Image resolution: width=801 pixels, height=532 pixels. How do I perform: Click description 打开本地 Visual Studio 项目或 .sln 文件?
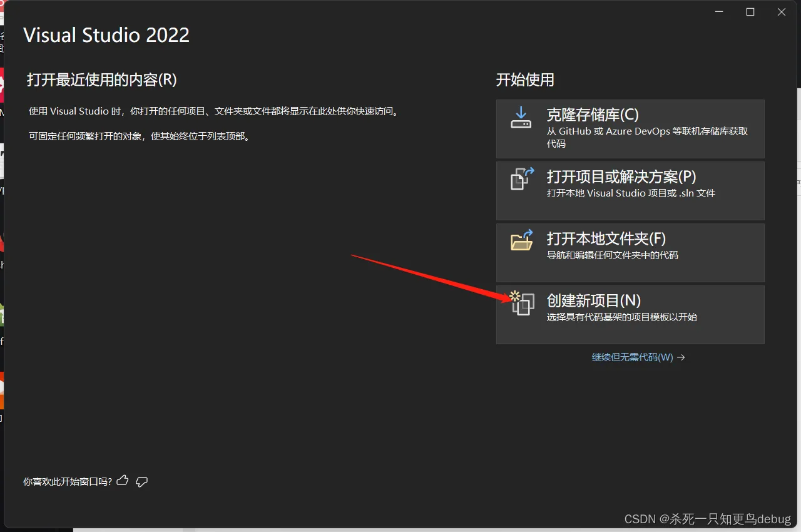coord(631,193)
